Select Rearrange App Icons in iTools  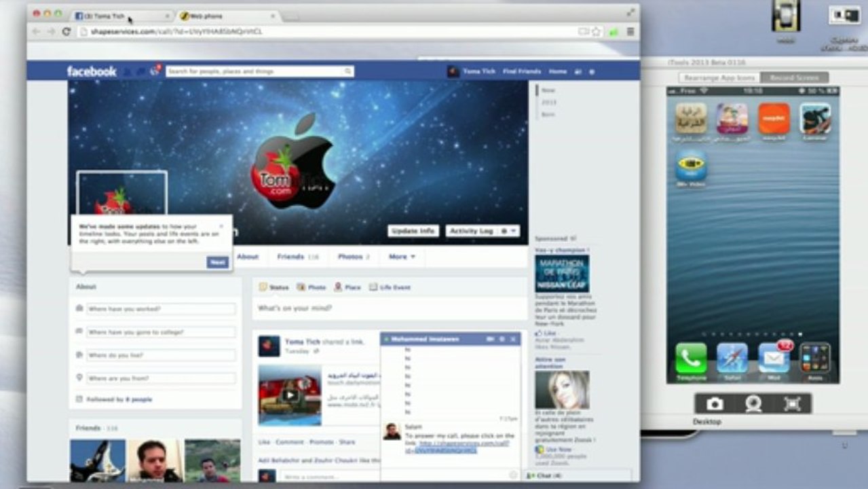[x=719, y=78]
